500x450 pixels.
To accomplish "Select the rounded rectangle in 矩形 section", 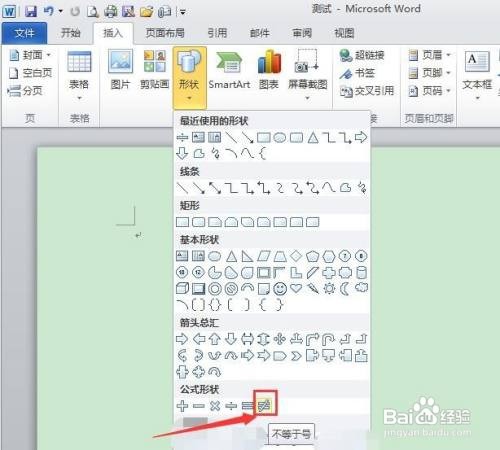I will (x=199, y=222).
